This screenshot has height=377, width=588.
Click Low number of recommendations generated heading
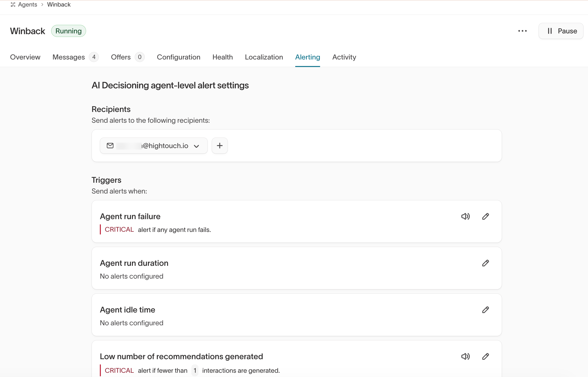click(x=181, y=356)
